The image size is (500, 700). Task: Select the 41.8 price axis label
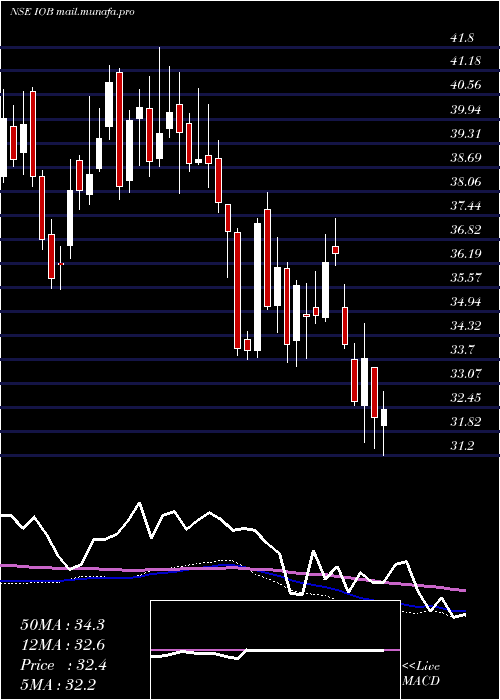tap(462, 38)
